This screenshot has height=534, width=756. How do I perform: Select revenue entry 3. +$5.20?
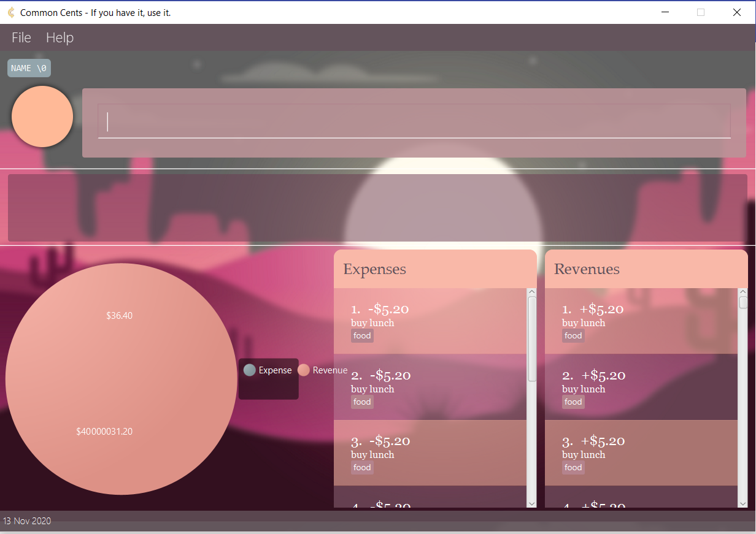click(641, 453)
